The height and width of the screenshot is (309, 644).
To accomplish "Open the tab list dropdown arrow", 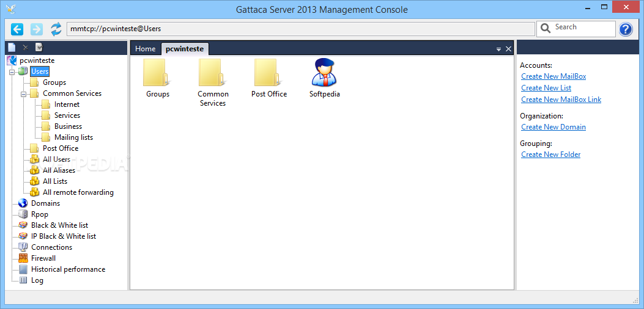I will (x=498, y=49).
